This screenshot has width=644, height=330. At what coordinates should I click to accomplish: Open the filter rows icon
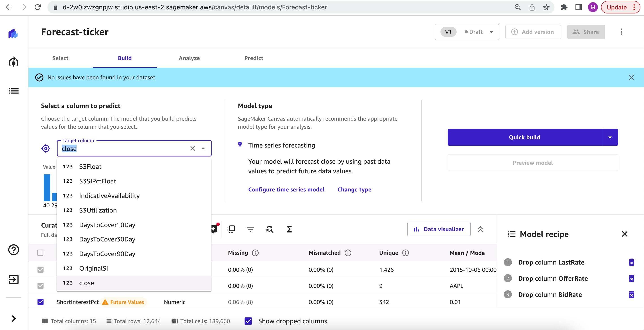(x=251, y=229)
